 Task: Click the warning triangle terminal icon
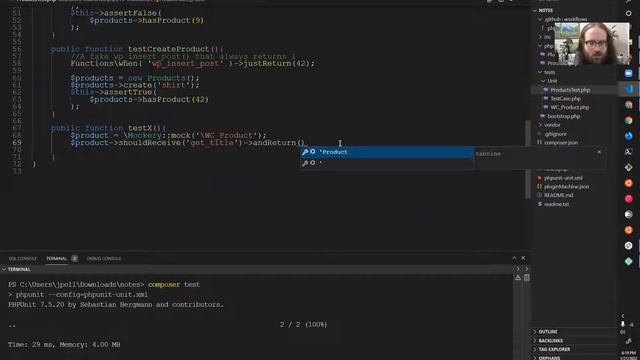tap(518, 278)
